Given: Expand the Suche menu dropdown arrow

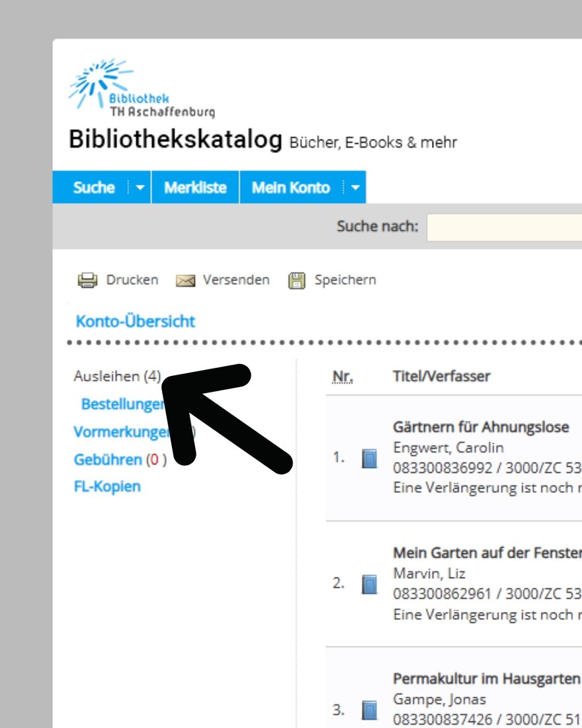Looking at the screenshot, I should coord(140,187).
